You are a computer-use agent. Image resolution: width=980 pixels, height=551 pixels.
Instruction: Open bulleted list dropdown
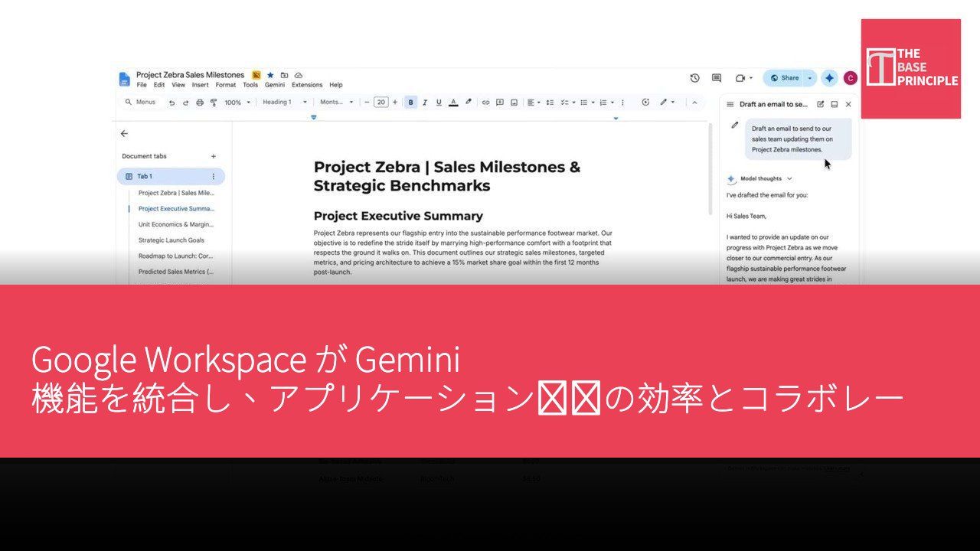587,103
